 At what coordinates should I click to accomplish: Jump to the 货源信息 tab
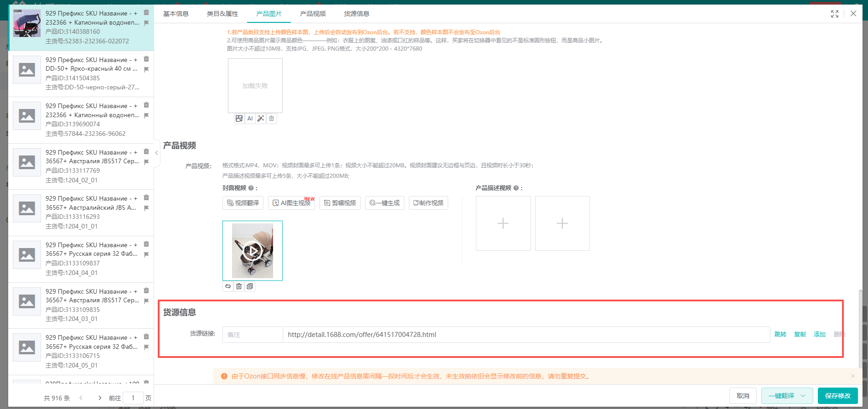pos(356,14)
